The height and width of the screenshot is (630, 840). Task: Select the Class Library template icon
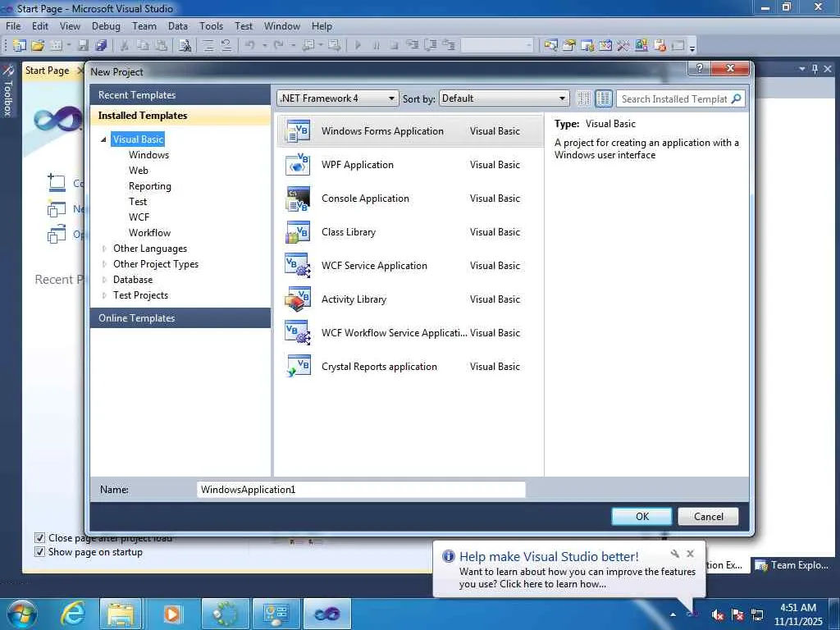pos(298,232)
